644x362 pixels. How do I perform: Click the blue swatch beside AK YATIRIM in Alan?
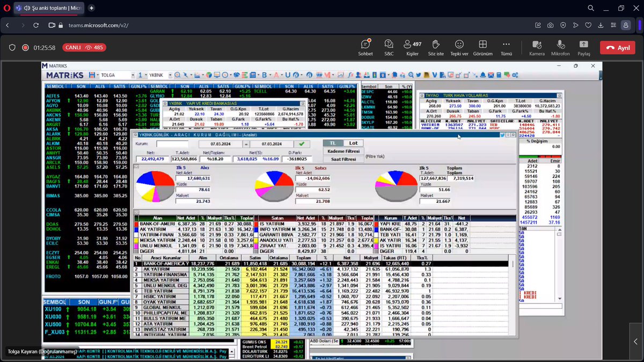(x=136, y=229)
